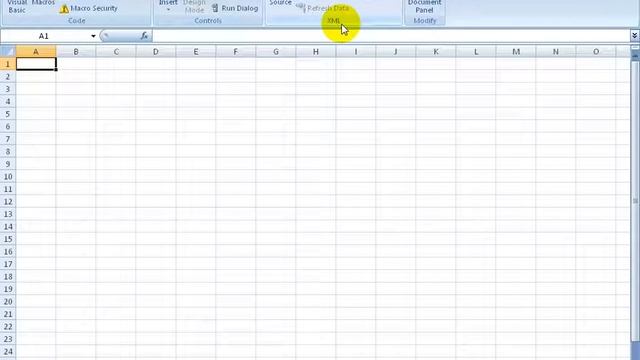Select row 3 header

click(x=8, y=89)
